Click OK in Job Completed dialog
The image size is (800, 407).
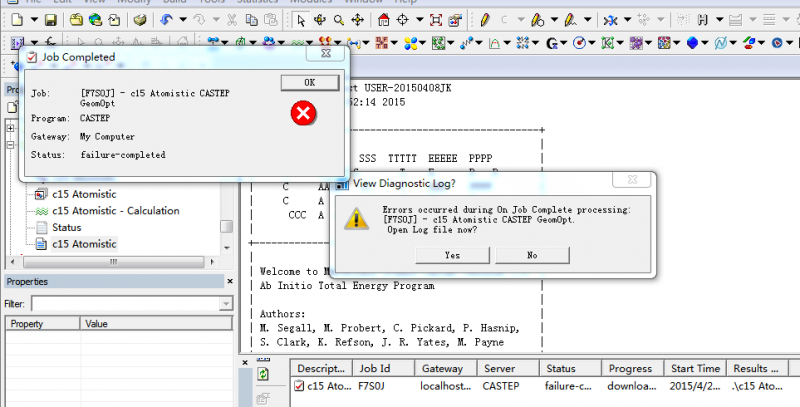(310, 83)
